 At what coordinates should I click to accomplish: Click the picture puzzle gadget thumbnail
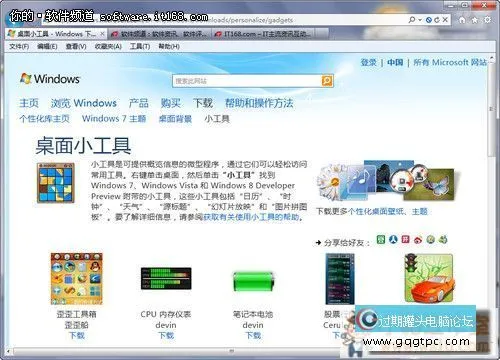point(56,183)
